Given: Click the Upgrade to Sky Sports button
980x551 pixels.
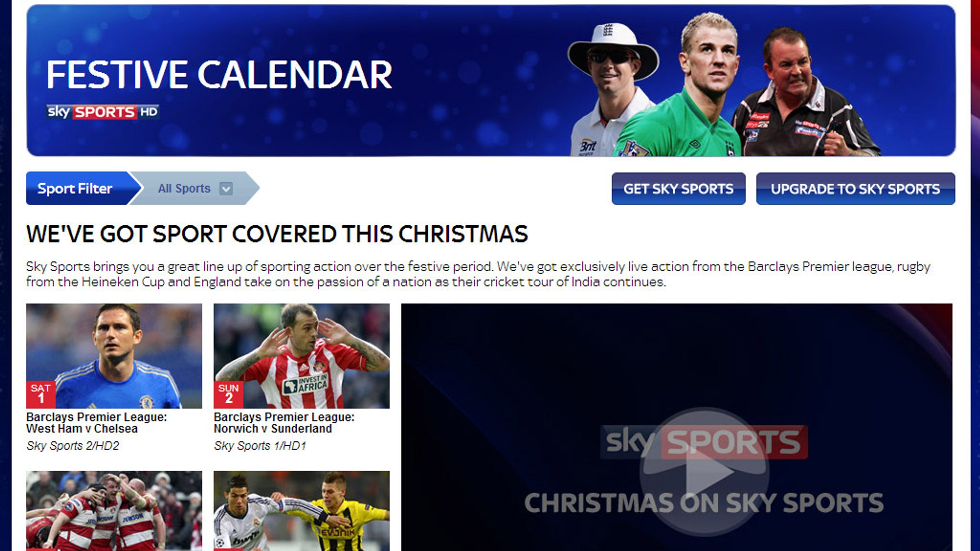Looking at the screenshot, I should click(x=856, y=189).
